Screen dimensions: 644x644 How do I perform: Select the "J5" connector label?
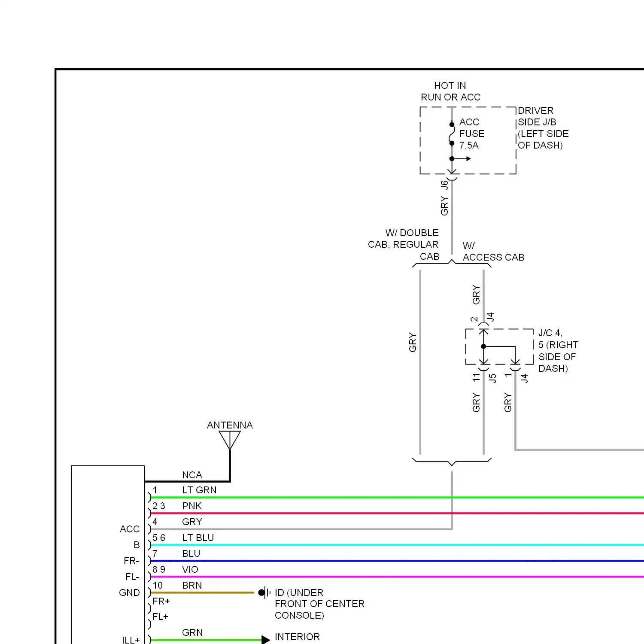pos(492,378)
